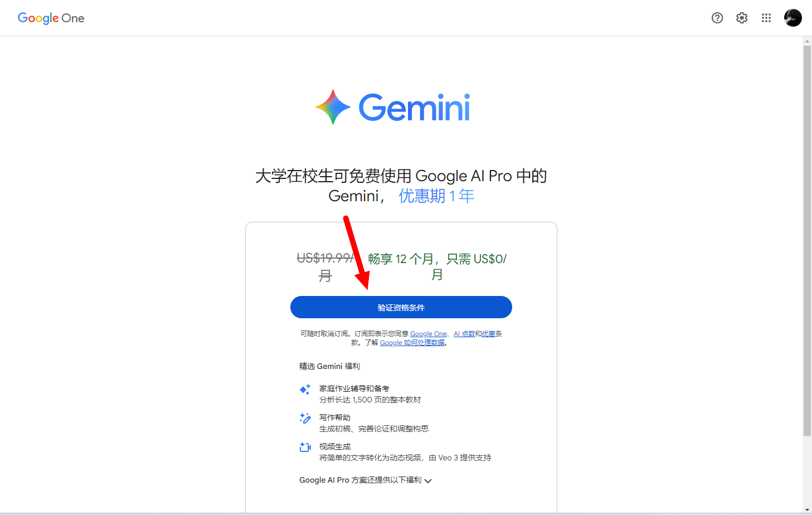Click the struck-through US$19.99/月 price
Viewport: 812px width, 515px height.
point(325,266)
